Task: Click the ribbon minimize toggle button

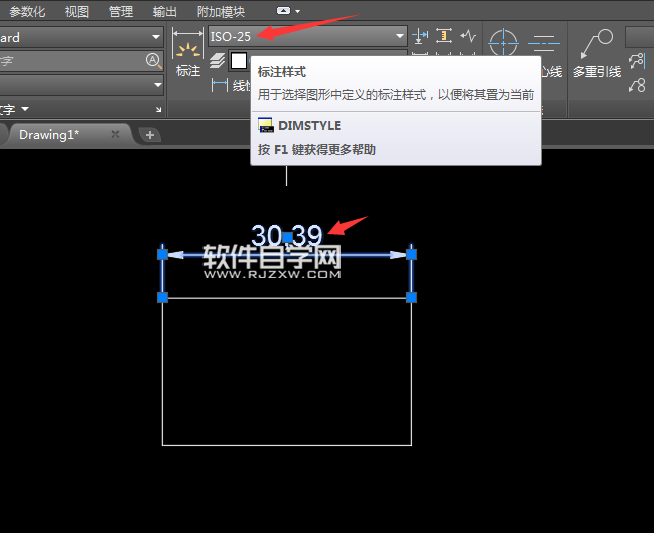Action: pyautogui.click(x=283, y=11)
